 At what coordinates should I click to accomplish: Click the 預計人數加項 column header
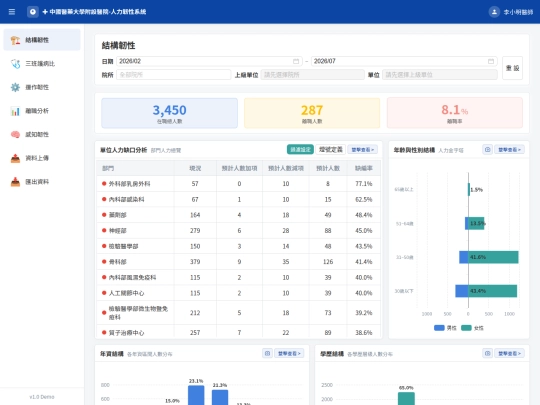239,168
